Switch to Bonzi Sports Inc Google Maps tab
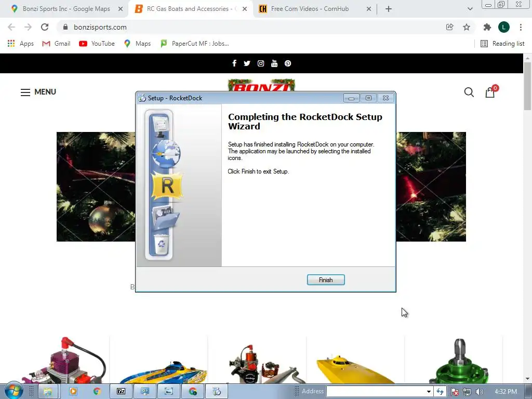 [x=66, y=9]
